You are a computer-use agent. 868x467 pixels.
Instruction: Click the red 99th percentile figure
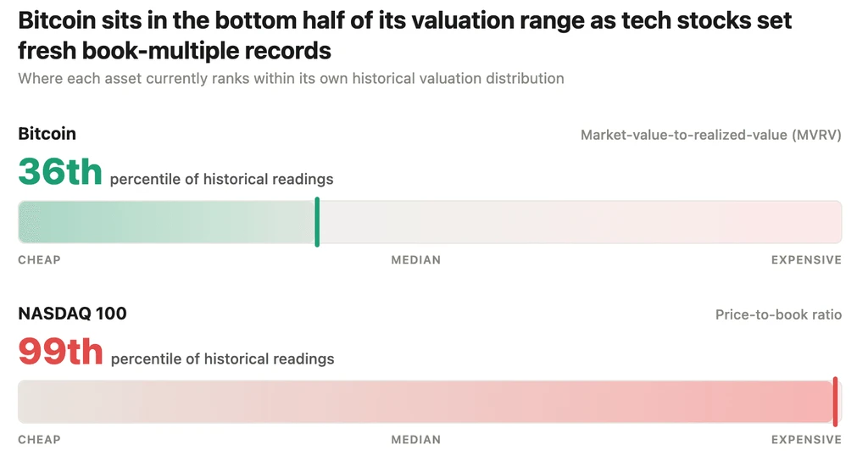coord(61,352)
